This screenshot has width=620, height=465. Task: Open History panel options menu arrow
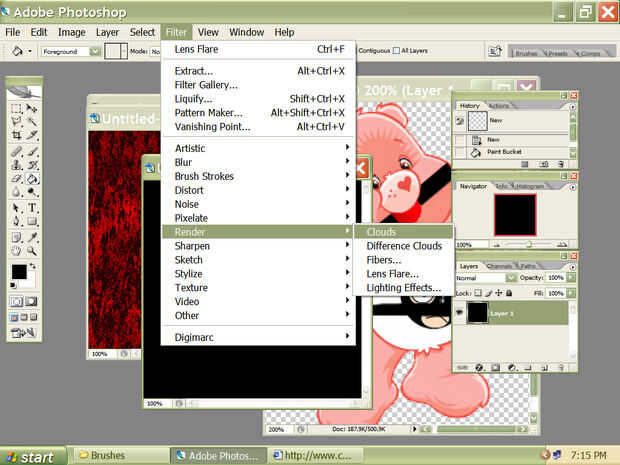coord(573,107)
